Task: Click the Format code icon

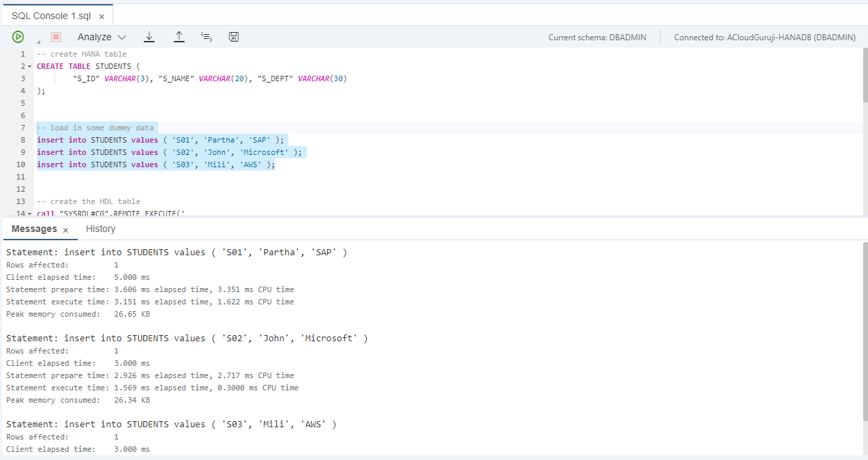Action: coord(207,37)
